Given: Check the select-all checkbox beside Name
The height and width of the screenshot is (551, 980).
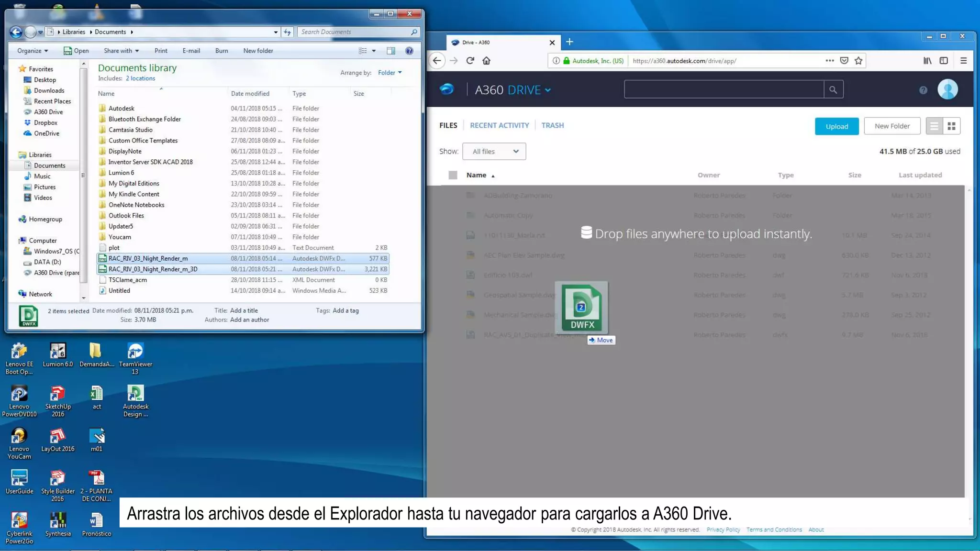Looking at the screenshot, I should (453, 175).
